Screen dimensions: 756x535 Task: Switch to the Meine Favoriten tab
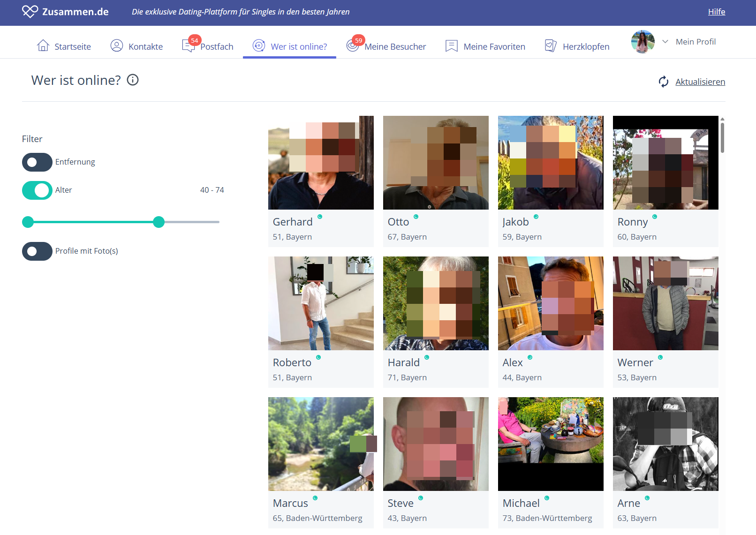click(x=485, y=46)
